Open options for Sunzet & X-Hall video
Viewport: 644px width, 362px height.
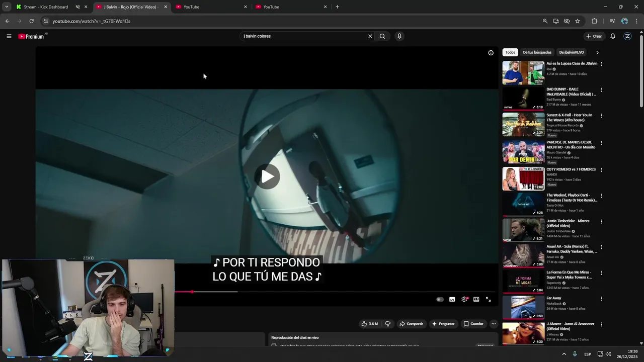(601, 116)
